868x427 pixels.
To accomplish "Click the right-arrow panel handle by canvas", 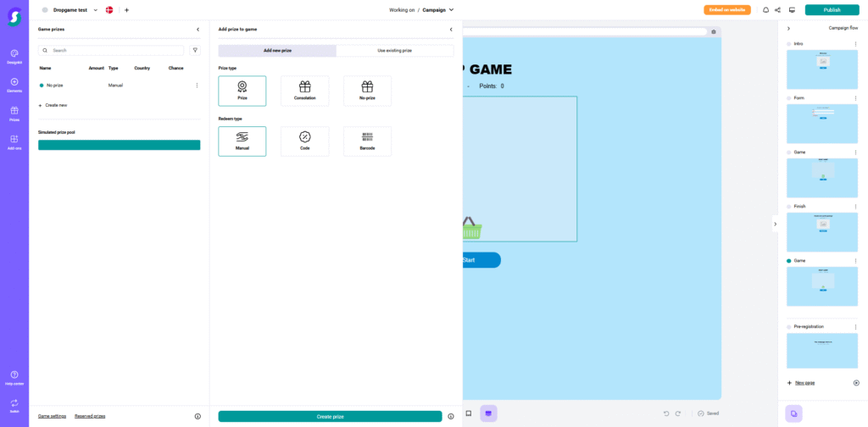I will (x=775, y=224).
